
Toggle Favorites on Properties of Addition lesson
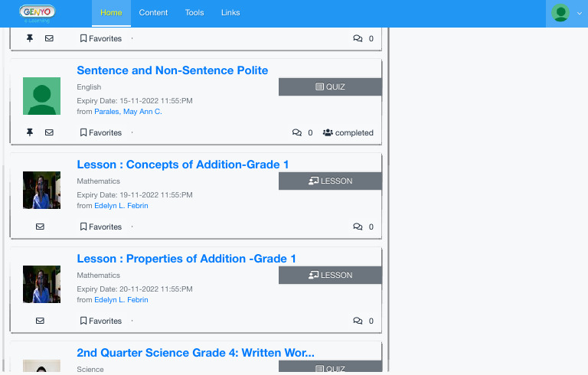(101, 321)
